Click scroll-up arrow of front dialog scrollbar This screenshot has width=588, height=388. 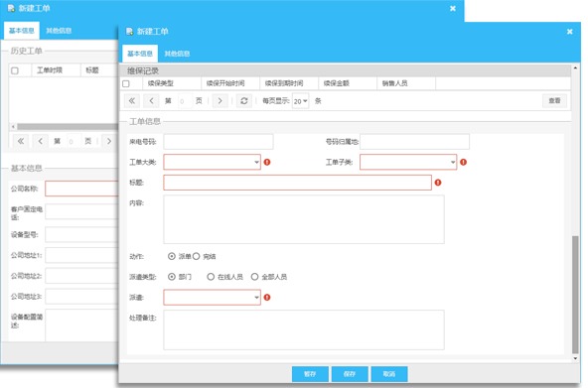[575, 68]
